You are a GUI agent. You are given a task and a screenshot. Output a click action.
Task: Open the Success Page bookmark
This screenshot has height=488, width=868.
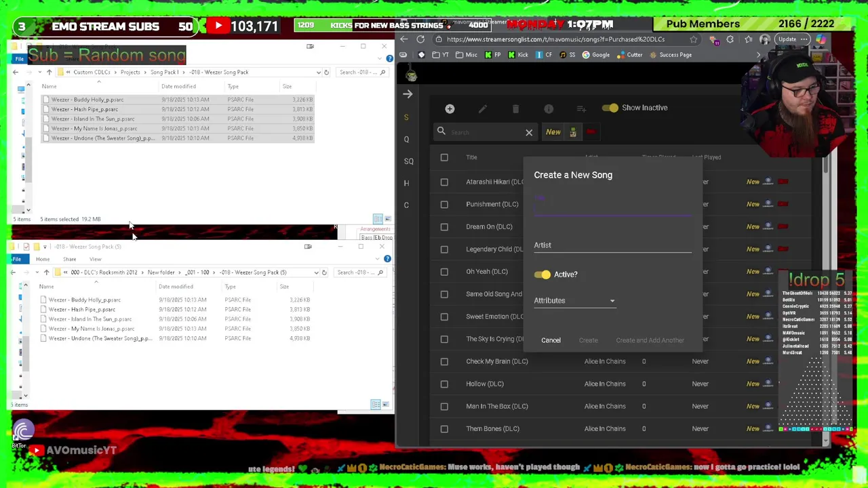tap(670, 55)
